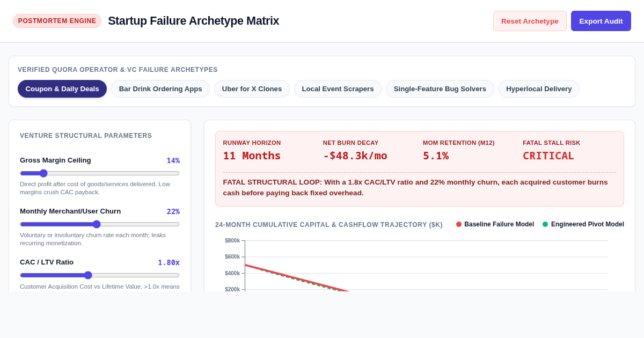The height and width of the screenshot is (338, 644).
Task: Click the Reset Archetype button
Action: 530,21
